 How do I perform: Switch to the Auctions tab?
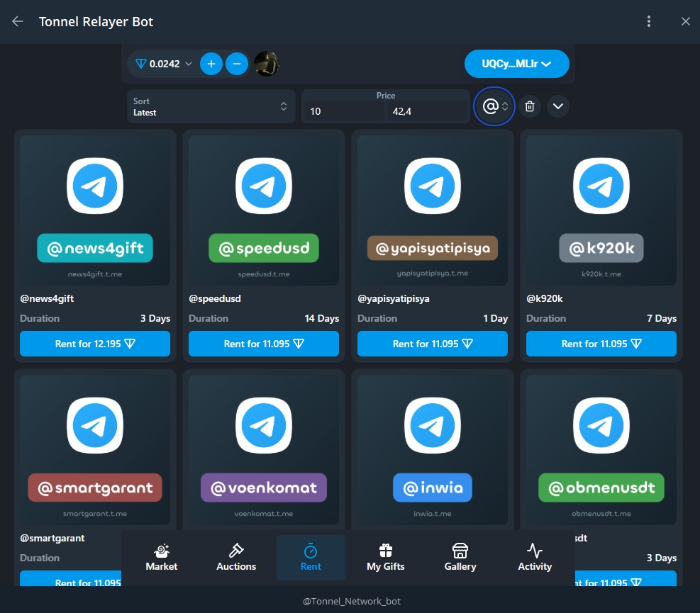pos(236,558)
